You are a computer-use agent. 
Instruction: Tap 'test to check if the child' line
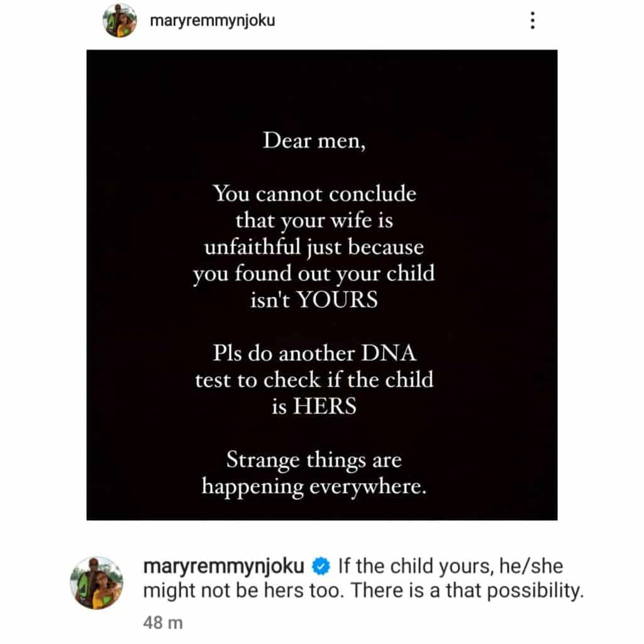click(x=314, y=380)
